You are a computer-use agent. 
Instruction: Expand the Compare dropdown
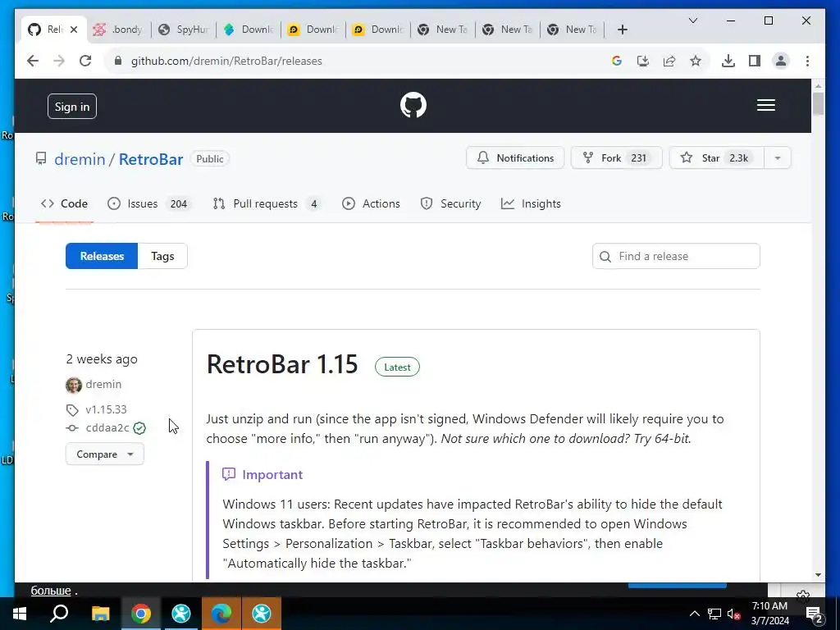(104, 454)
